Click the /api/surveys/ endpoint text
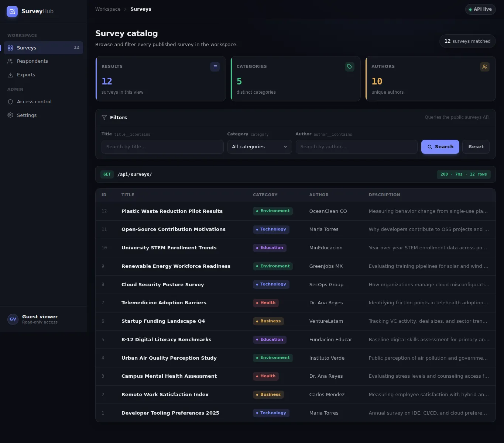This screenshot has height=443, width=504. pos(135,174)
